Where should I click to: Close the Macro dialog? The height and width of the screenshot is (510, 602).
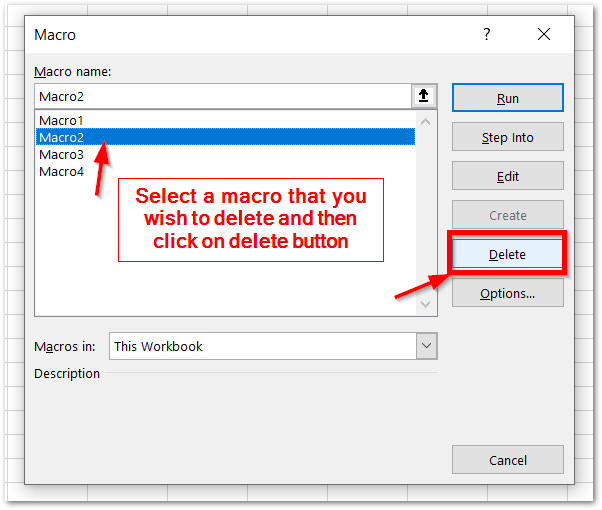tap(544, 34)
